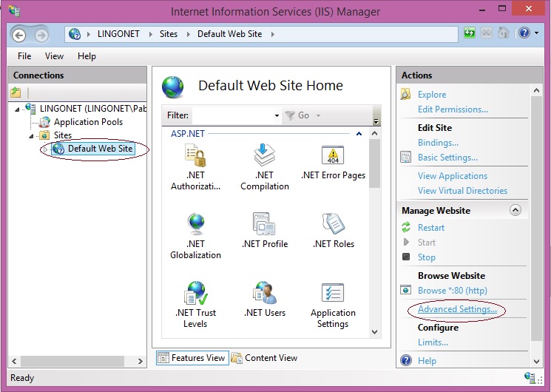Click the Refresh page toolbar icon
The image size is (551, 392).
pos(470,33)
